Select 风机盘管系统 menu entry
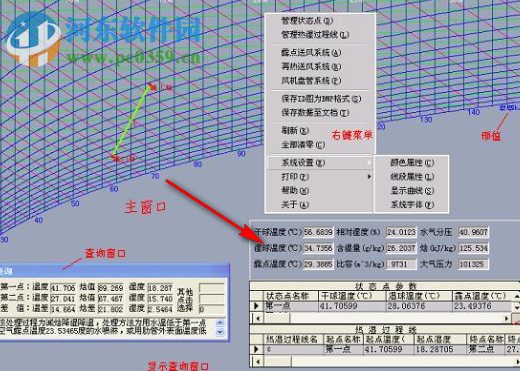The width and height of the screenshot is (520, 371). [x=311, y=80]
